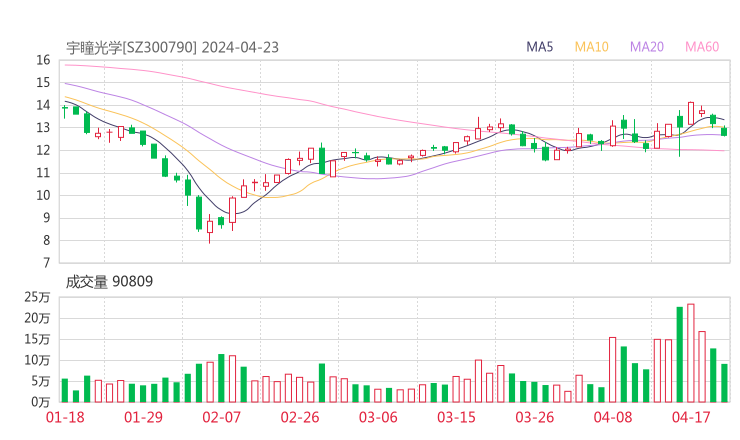Click the price axis value 9
Image resolution: width=740 pixels, height=440 pixels.
tap(46, 218)
